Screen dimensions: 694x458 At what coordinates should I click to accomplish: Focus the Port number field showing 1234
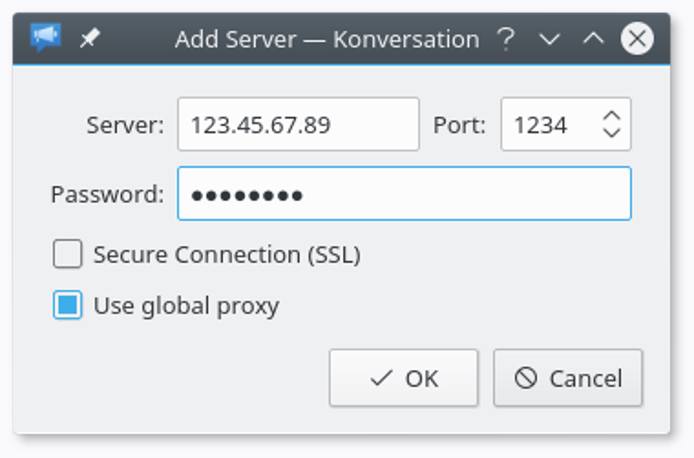click(545, 125)
